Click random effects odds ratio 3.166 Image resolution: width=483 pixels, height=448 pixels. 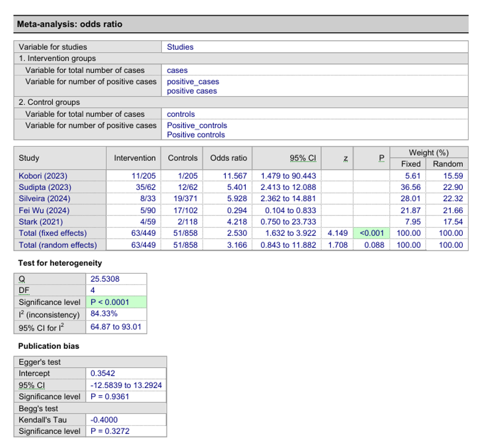click(237, 245)
